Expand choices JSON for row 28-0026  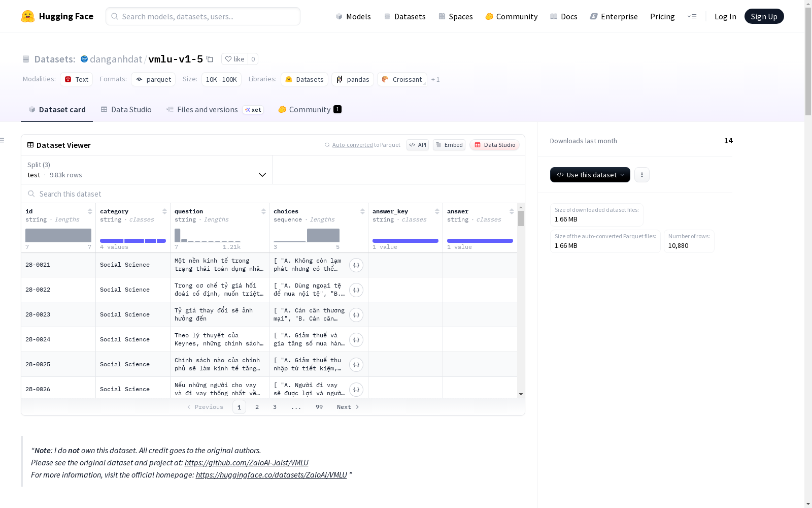click(356, 390)
